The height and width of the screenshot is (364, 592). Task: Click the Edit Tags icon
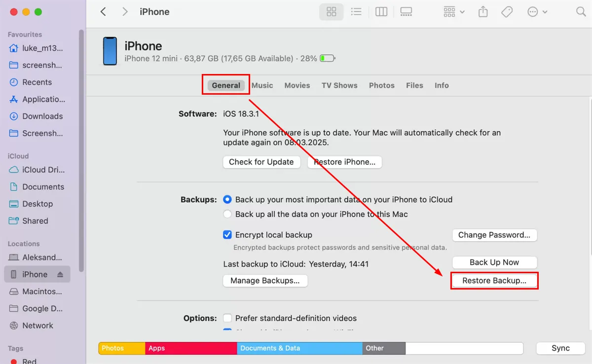507,12
